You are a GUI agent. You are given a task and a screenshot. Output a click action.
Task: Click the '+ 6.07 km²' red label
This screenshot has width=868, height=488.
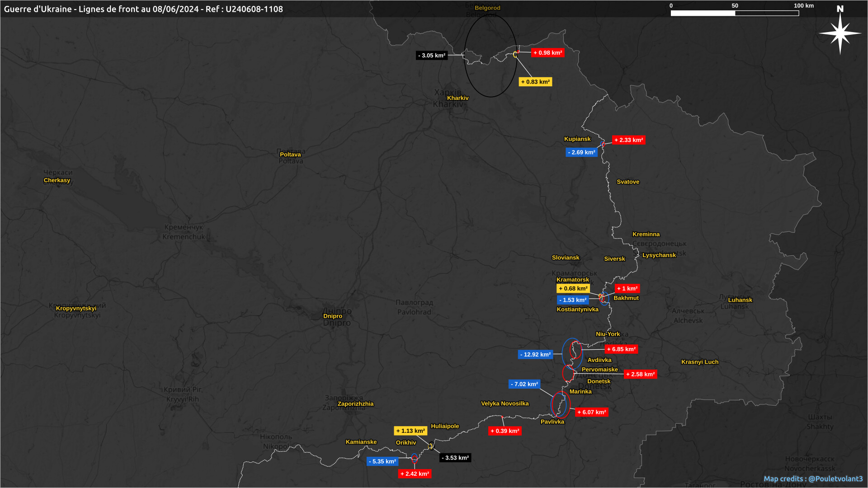point(591,412)
